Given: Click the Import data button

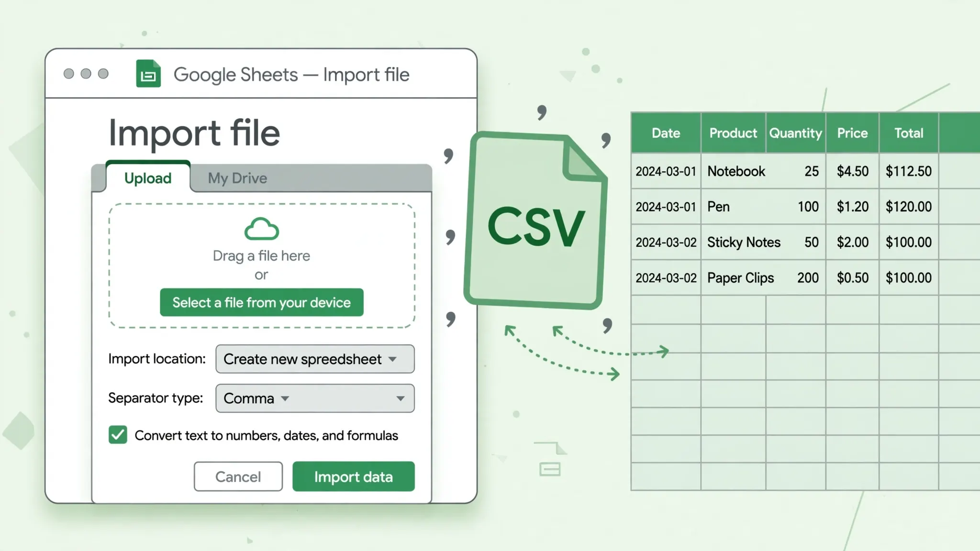Looking at the screenshot, I should (x=354, y=476).
